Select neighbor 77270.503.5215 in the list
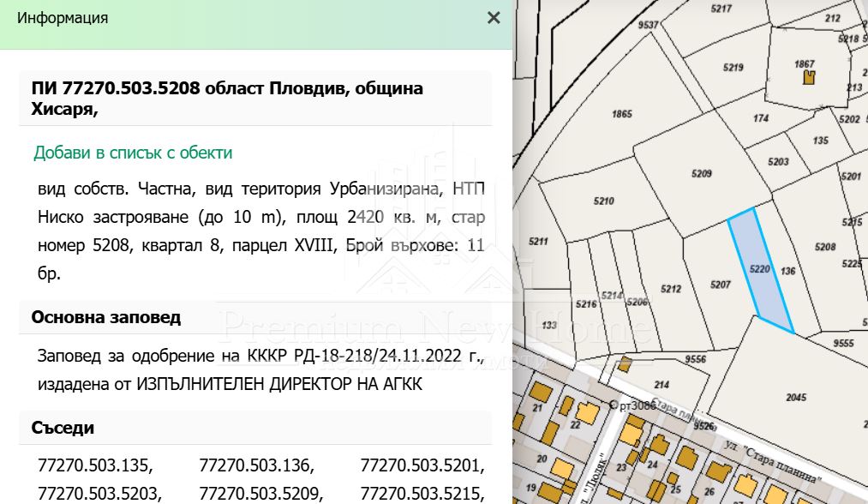 click(422, 493)
